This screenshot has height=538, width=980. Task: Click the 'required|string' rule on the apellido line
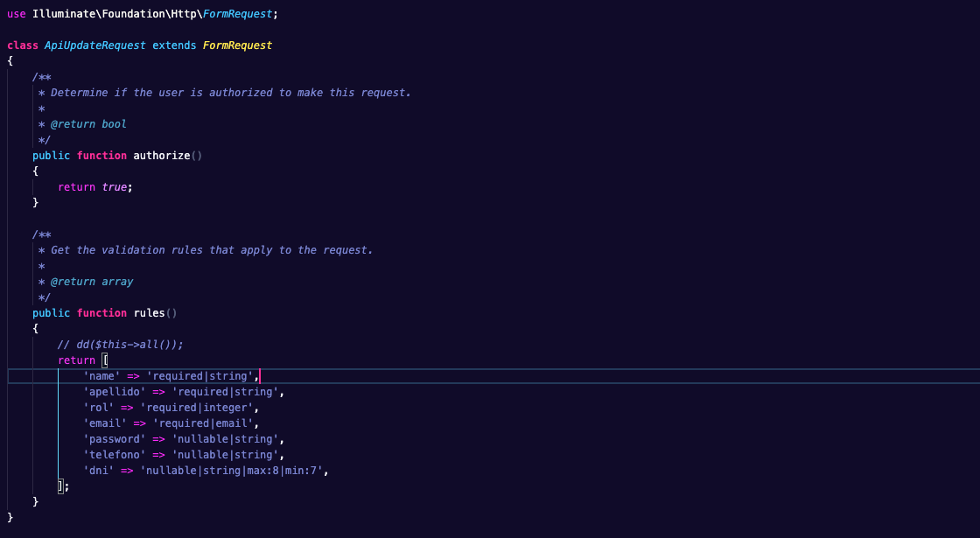click(225, 392)
